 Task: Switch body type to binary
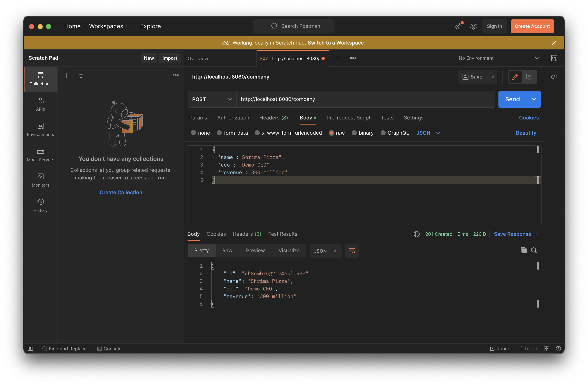click(x=362, y=133)
